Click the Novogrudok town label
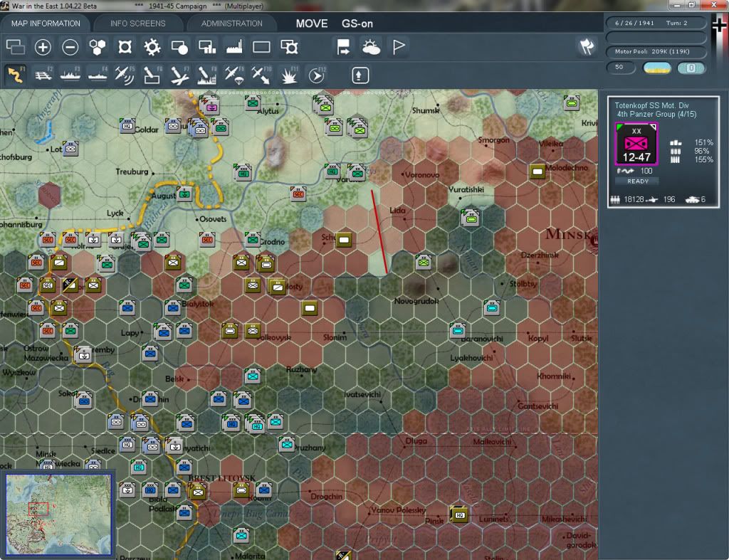The width and height of the screenshot is (729, 560). pyautogui.click(x=416, y=301)
